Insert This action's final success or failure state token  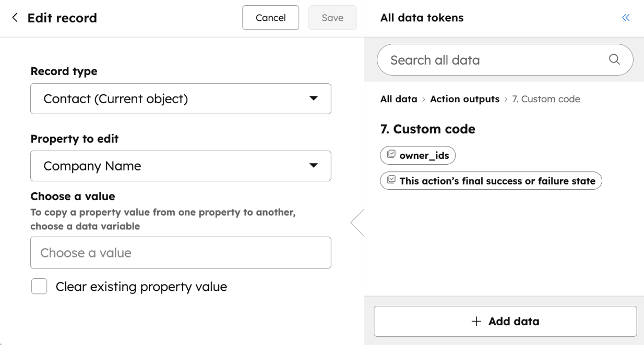(491, 181)
